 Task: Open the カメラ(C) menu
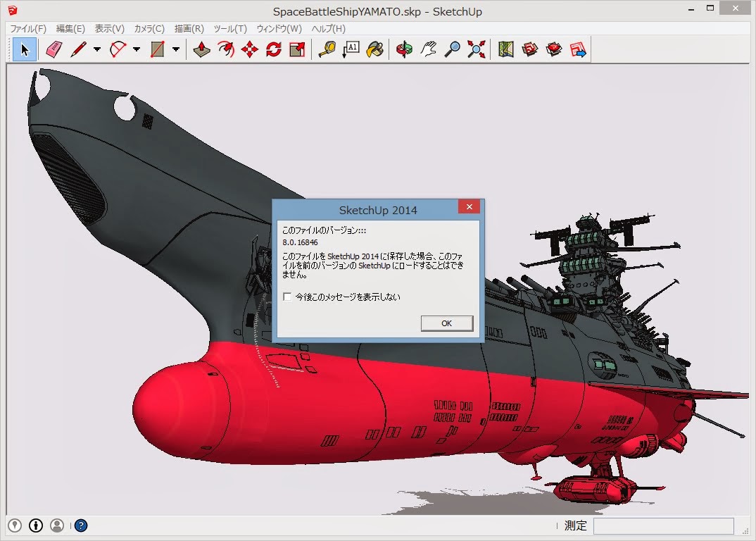[149, 28]
